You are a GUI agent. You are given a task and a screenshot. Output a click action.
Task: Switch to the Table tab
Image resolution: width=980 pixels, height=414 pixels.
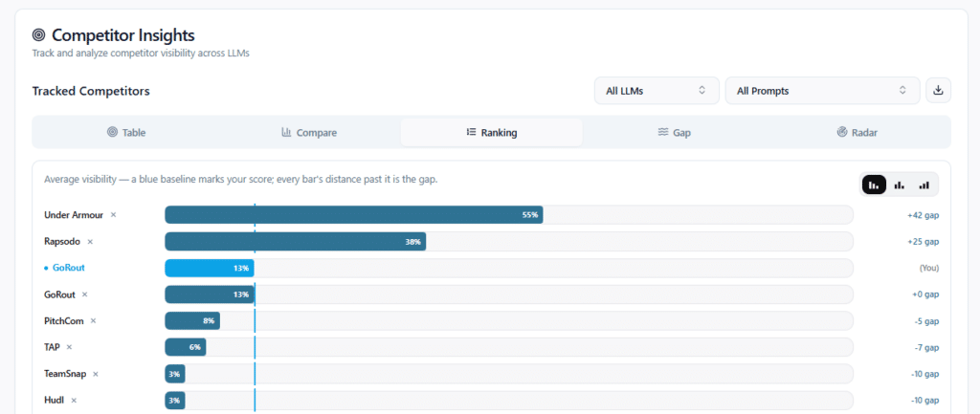pos(126,132)
